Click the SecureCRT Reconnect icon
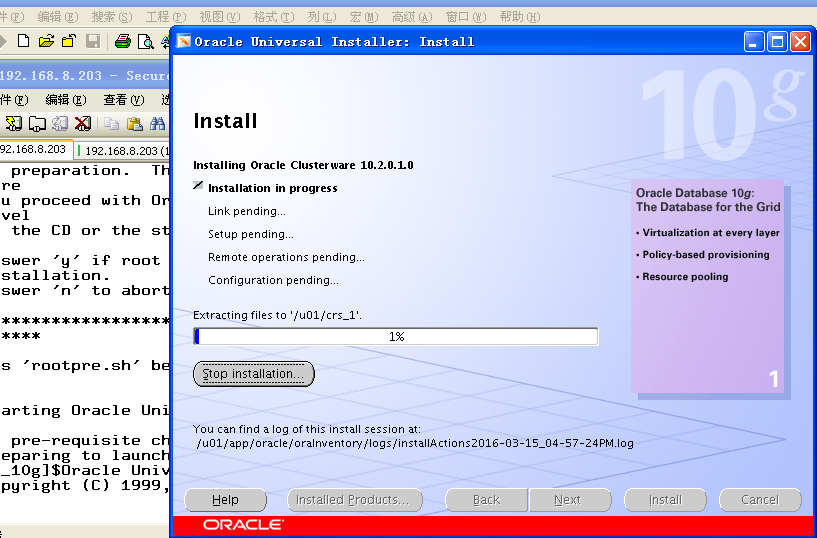The height and width of the screenshot is (538, 817). point(60,123)
